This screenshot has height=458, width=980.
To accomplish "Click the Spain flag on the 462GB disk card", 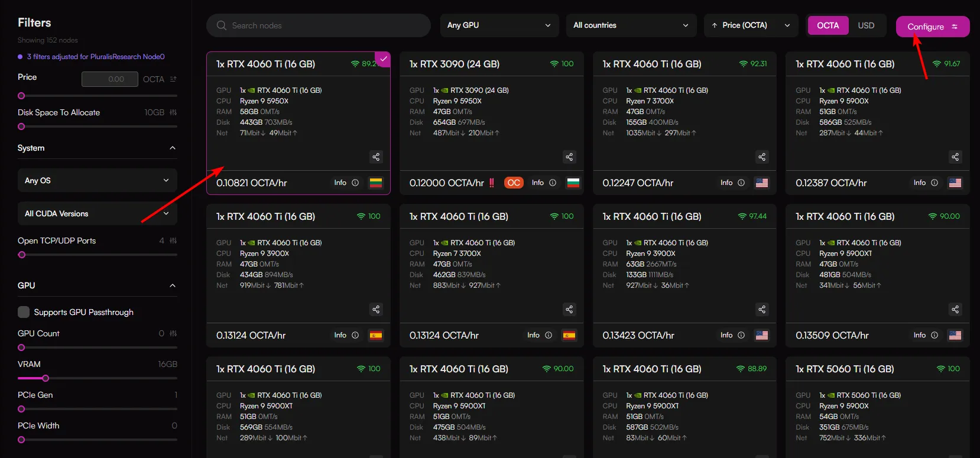I will click(569, 335).
